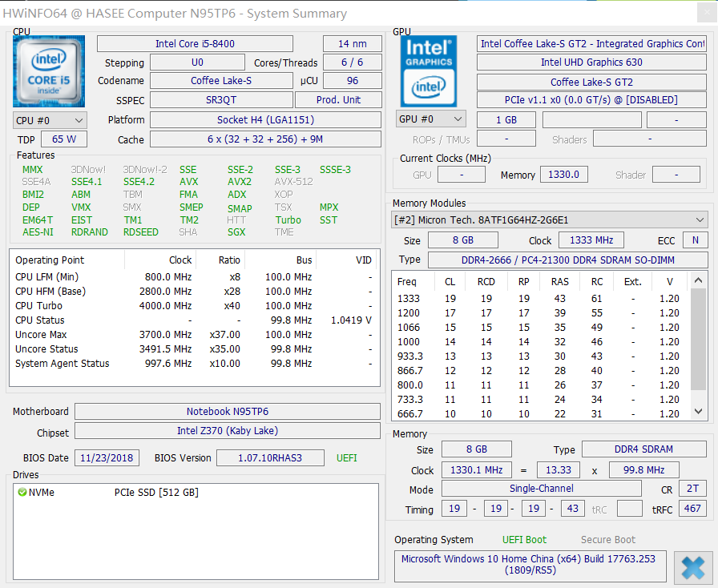Viewport: 718px width, 588px height.
Task: Click the blue exit icon at bottom right
Action: coord(692,568)
